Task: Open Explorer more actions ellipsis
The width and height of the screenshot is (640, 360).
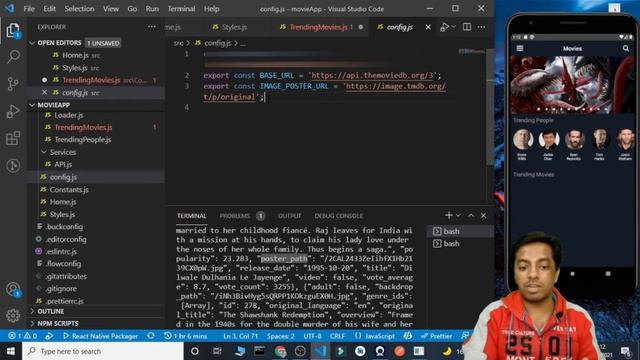Action: tap(152, 27)
